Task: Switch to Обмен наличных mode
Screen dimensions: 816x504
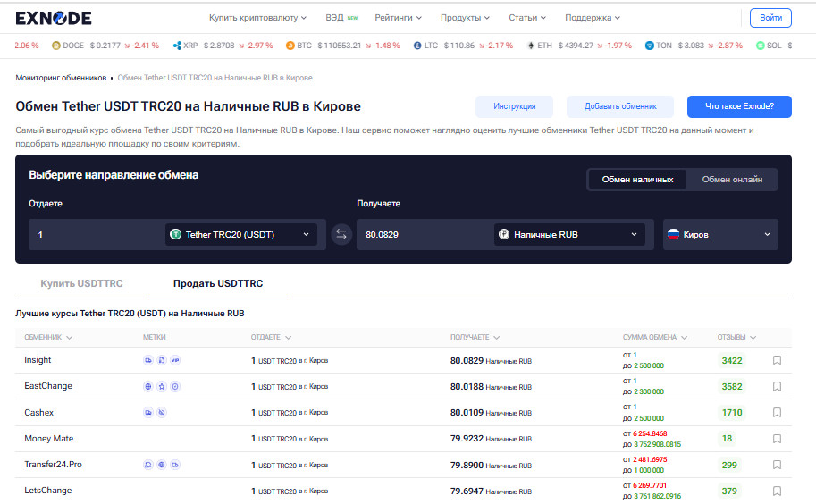Action: coord(637,180)
